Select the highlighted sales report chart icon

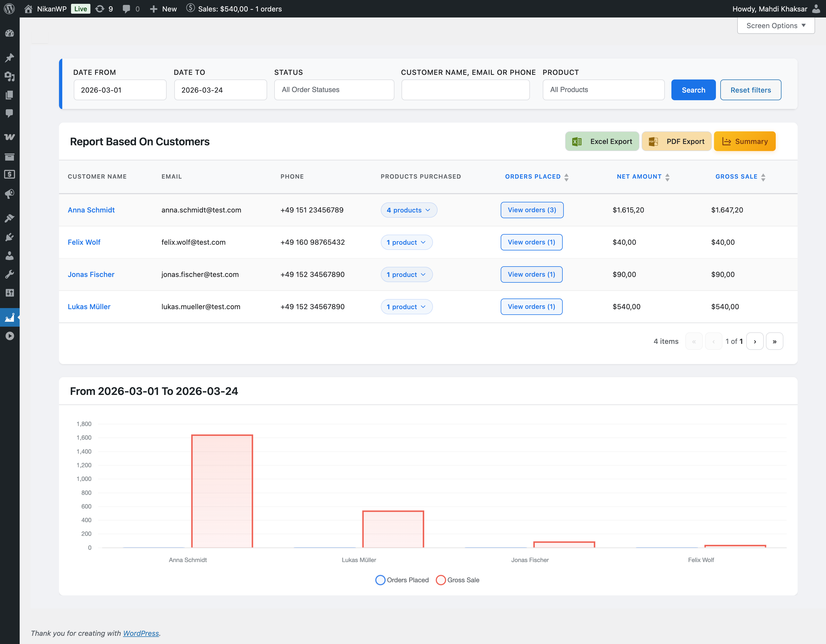coord(10,318)
